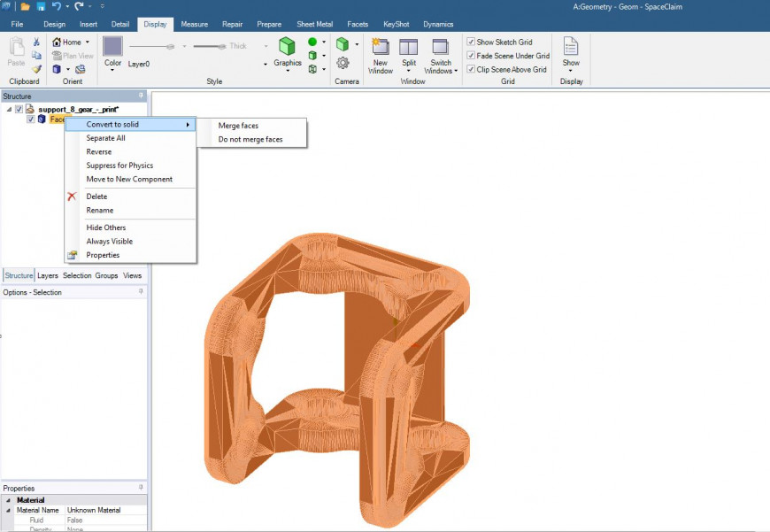Uncheck Show Sketch Grid
Screen dimensions: 770x532
coord(471,42)
